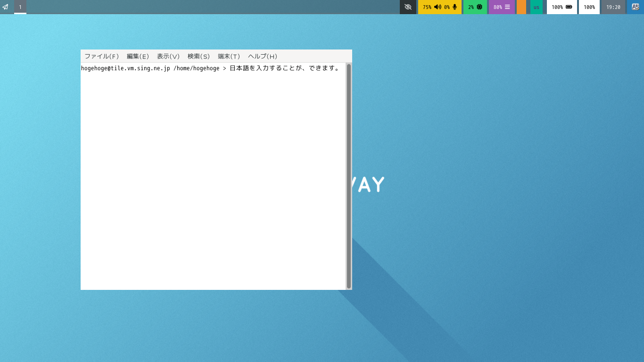This screenshot has height=362, width=644.
Task: Open the ヘルプ(H) menu
Action: tap(263, 56)
